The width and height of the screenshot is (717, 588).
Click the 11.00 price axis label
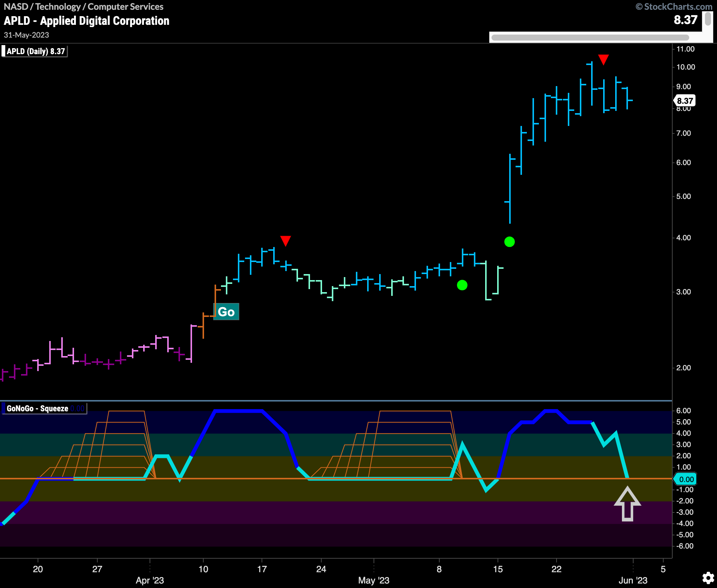tap(685, 49)
